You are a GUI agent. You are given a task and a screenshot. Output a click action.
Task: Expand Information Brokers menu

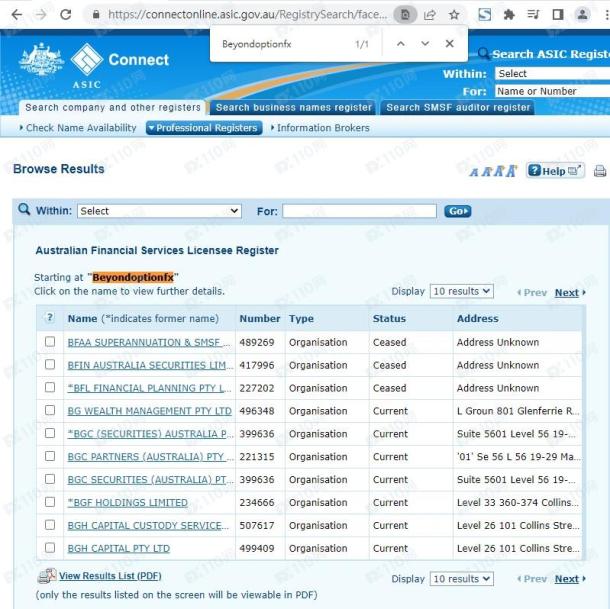(x=320, y=128)
